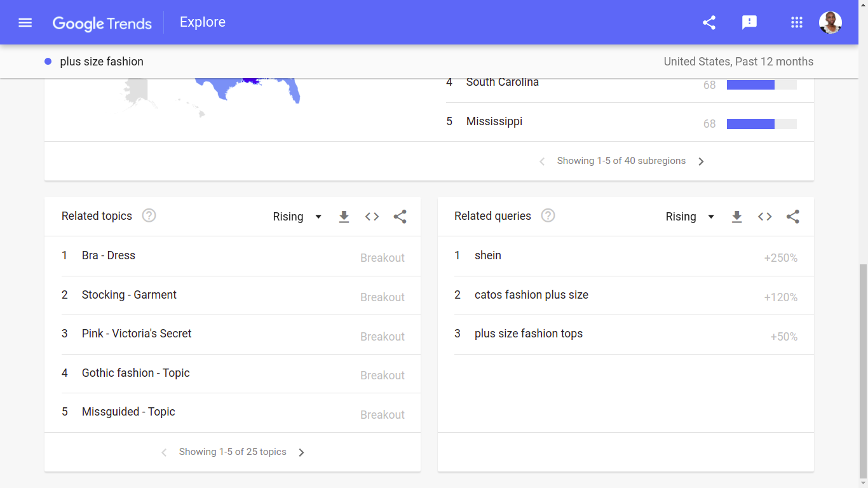Viewport: 868px width, 488px height.
Task: Expand Rising dropdown in Related queries
Action: pos(690,217)
